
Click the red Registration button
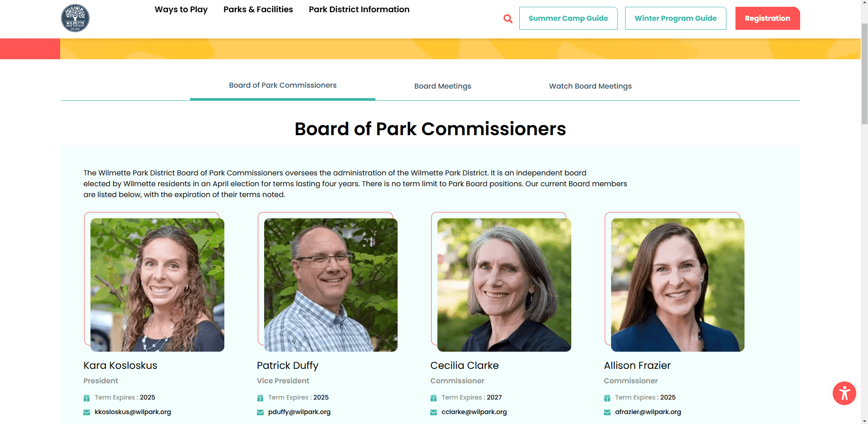click(x=768, y=19)
